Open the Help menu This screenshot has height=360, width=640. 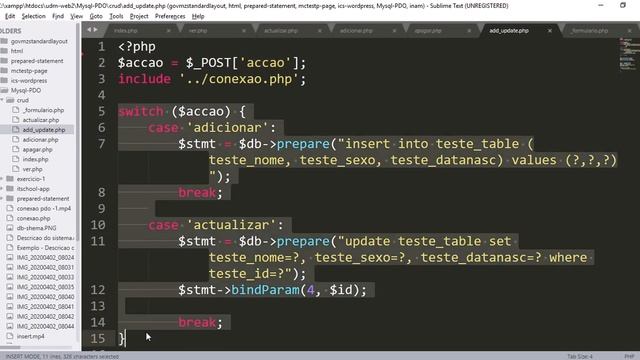(198, 16)
